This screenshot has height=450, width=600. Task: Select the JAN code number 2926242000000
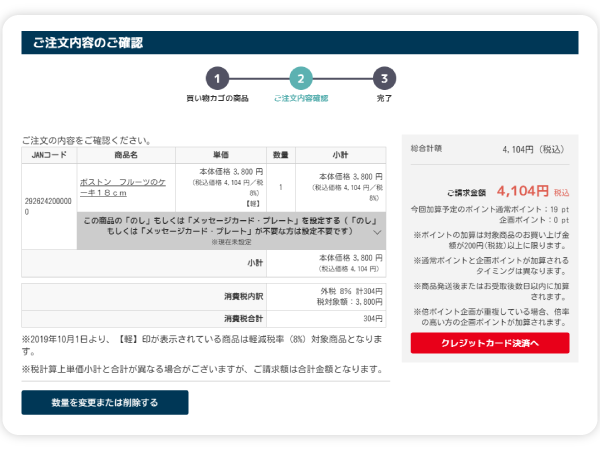48,206
